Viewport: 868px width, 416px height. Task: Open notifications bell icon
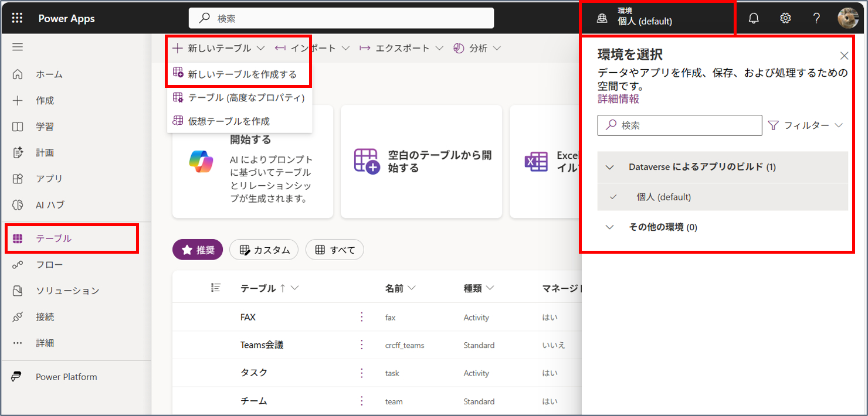[754, 18]
